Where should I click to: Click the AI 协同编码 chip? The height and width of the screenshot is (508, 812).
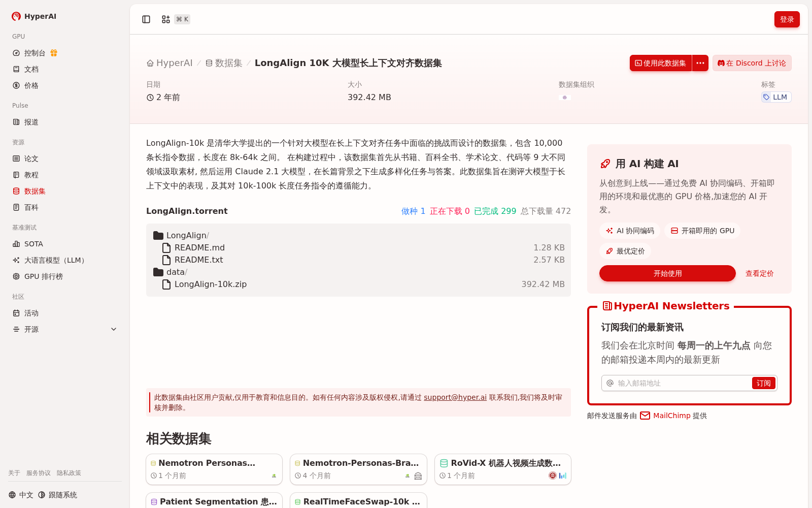coord(630,231)
